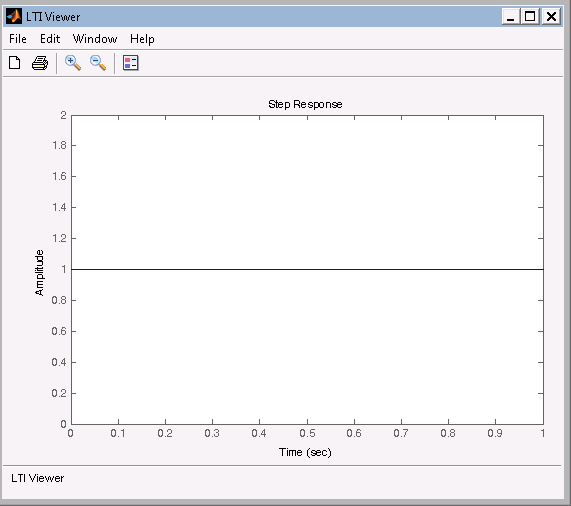Click the Step Response plot title
Screen dimensions: 571x506
(x=305, y=104)
